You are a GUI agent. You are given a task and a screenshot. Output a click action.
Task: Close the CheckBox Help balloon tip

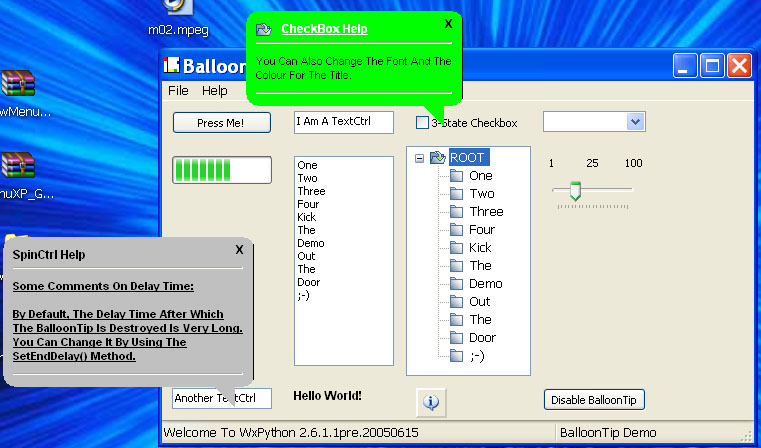448,23
